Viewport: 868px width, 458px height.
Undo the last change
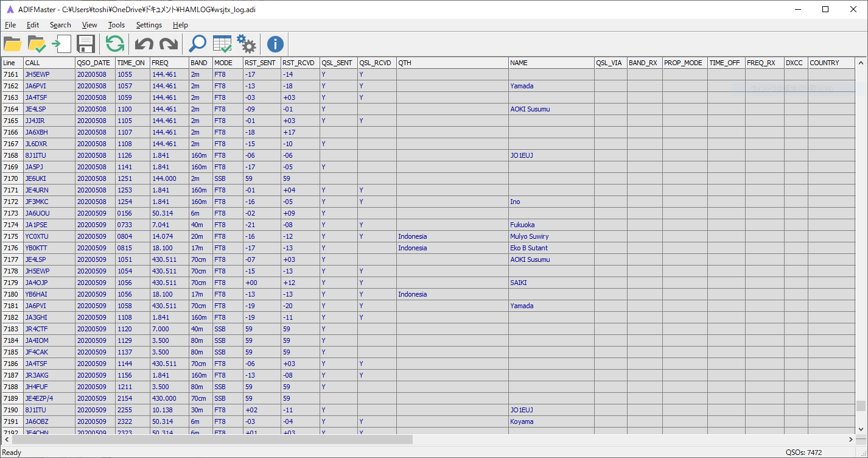click(x=144, y=44)
